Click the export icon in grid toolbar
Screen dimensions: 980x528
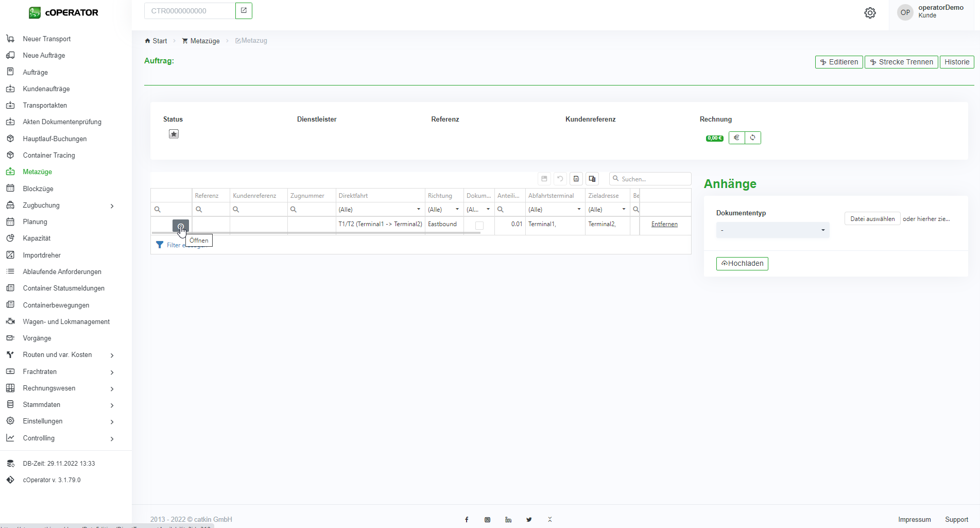[x=576, y=179]
